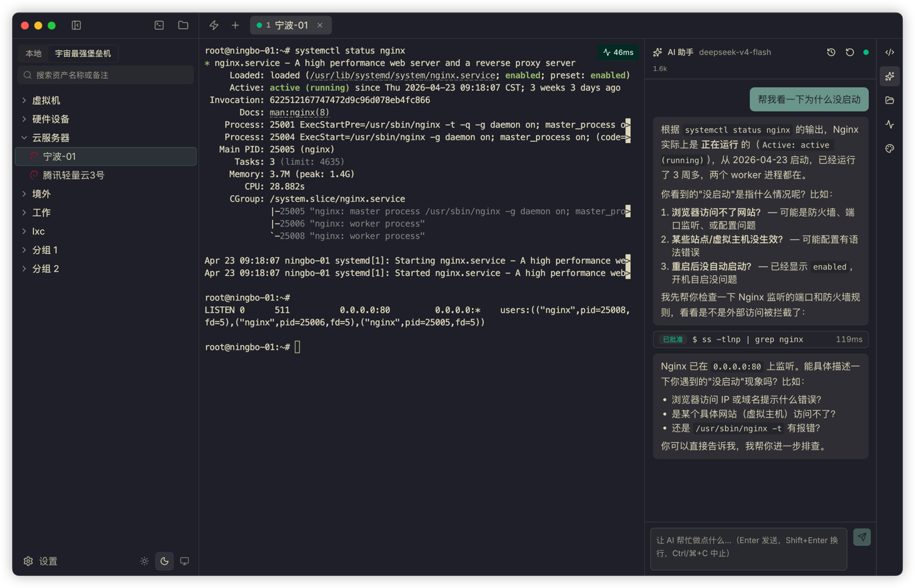Open the SFTP folder icon in right rail
The image size is (915, 588).
(890, 100)
